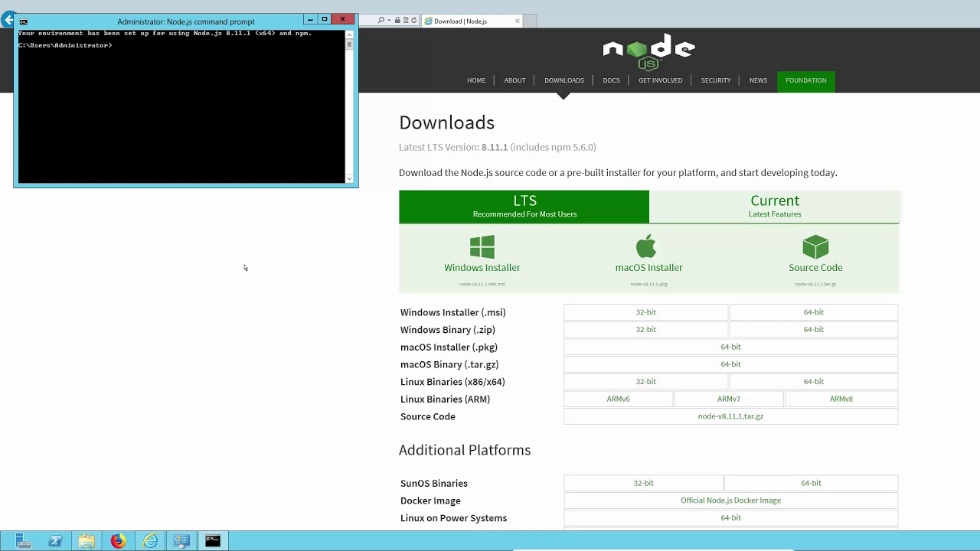Image resolution: width=980 pixels, height=551 pixels.
Task: Click the "Downloads" page heading
Action: [x=446, y=122]
